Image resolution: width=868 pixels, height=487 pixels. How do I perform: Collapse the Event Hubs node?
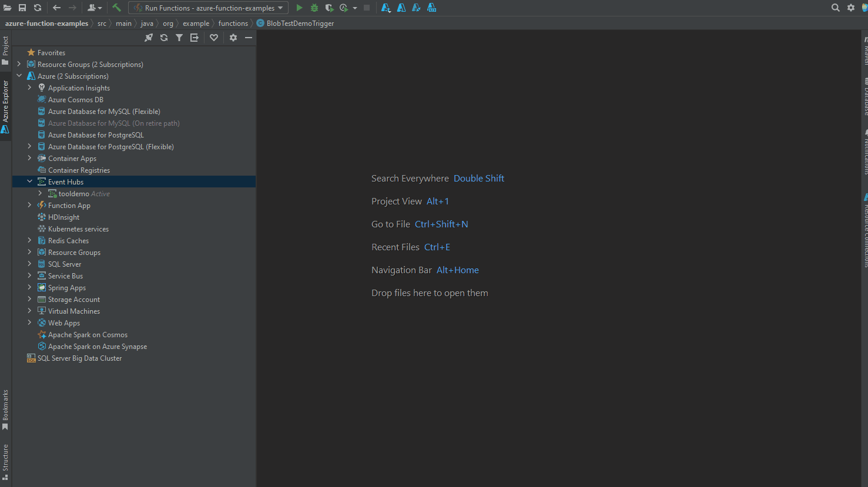(x=29, y=182)
